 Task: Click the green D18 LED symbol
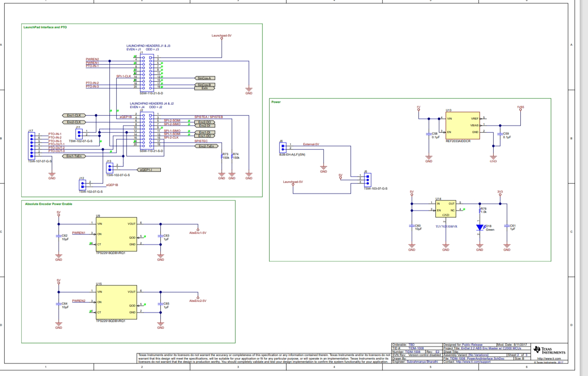[x=480, y=227]
